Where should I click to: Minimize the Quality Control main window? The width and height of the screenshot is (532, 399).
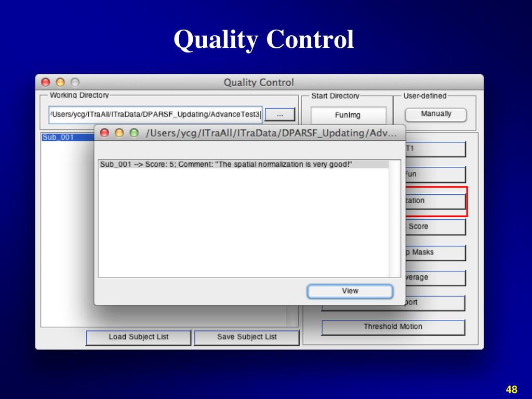pyautogui.click(x=60, y=83)
